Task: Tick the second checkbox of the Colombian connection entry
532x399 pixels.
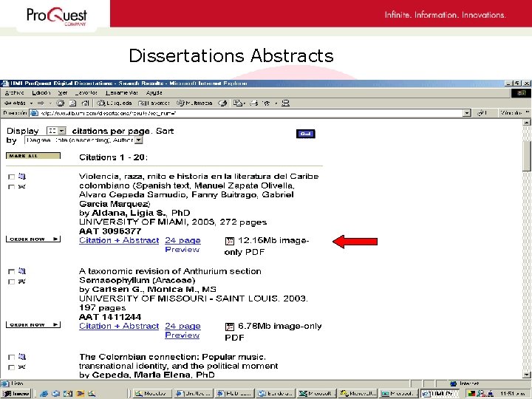Action: pyautogui.click(x=11, y=367)
